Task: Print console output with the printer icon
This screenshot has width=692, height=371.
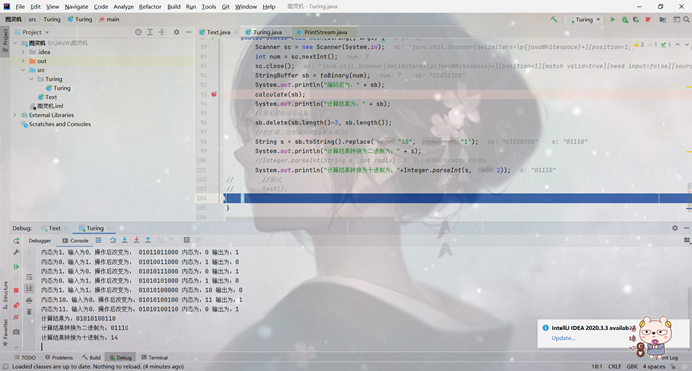Action: [29, 300]
